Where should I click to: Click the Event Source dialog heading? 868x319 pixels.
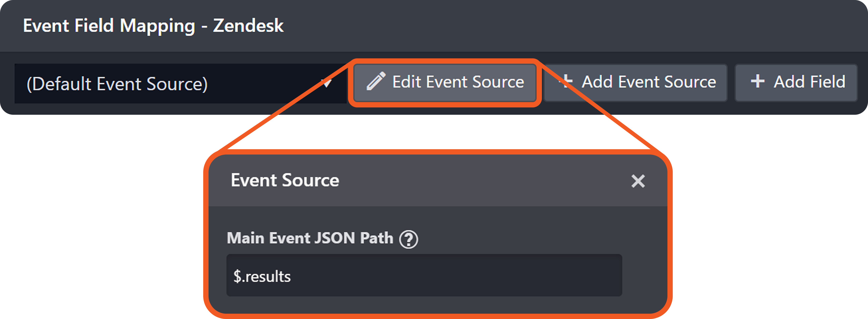[285, 180]
